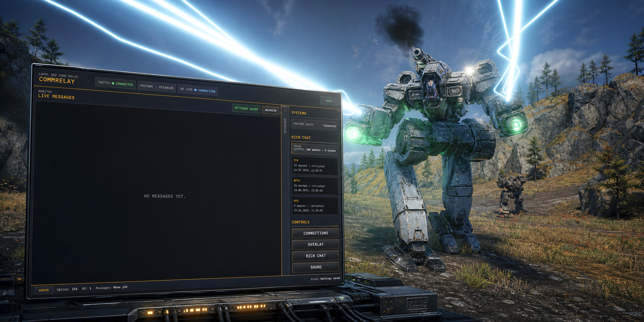Click the 'State: Settings saved' status text
644x322 pixels.
point(325,279)
